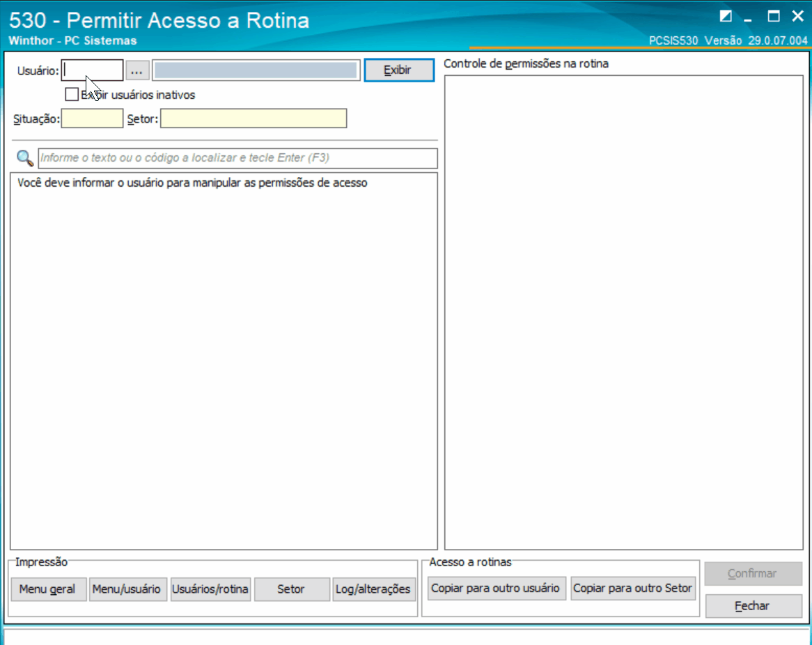812x645 pixels.
Task: Open Log/alterações report
Action: tap(374, 589)
